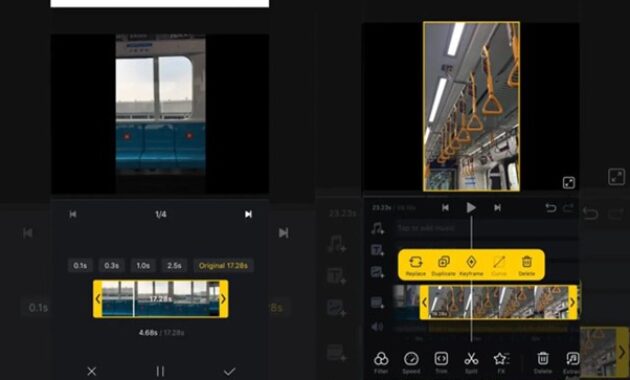Play the video in the editor
The width and height of the screenshot is (630, 380).
click(x=471, y=208)
